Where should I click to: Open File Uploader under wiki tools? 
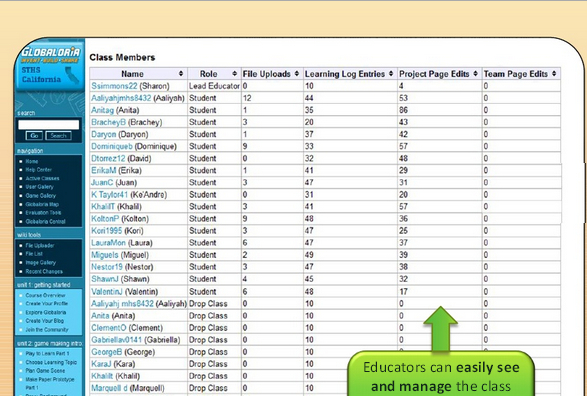(40, 246)
